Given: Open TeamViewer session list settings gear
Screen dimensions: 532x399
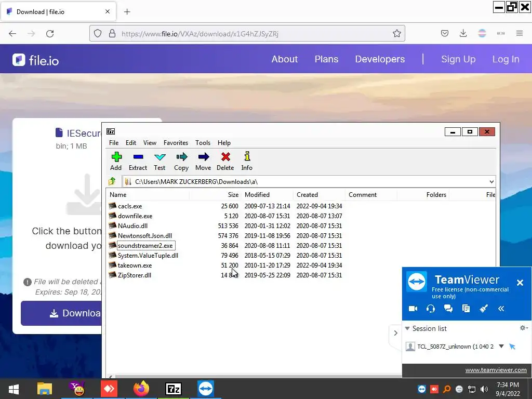Looking at the screenshot, I should click(524, 328).
